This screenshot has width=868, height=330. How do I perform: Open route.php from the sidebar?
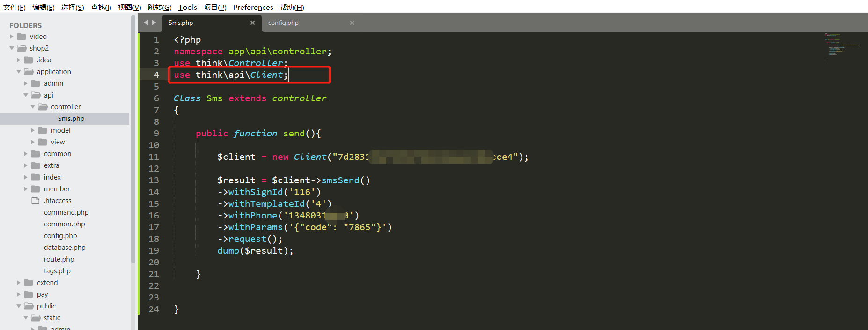click(x=59, y=259)
